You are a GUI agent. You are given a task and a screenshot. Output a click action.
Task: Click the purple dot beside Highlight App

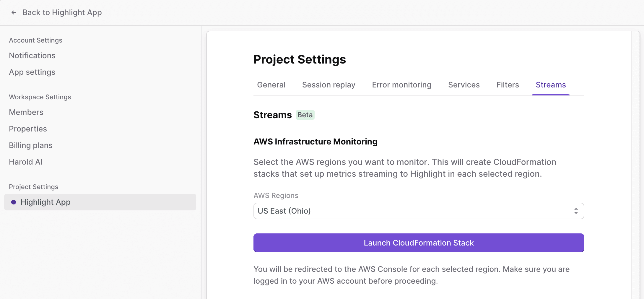(14, 202)
